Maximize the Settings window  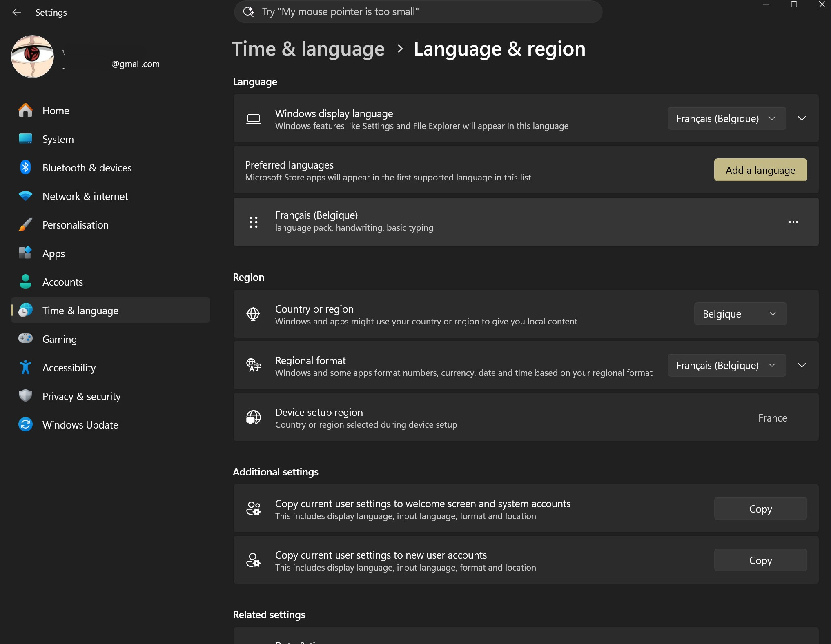(x=794, y=4)
